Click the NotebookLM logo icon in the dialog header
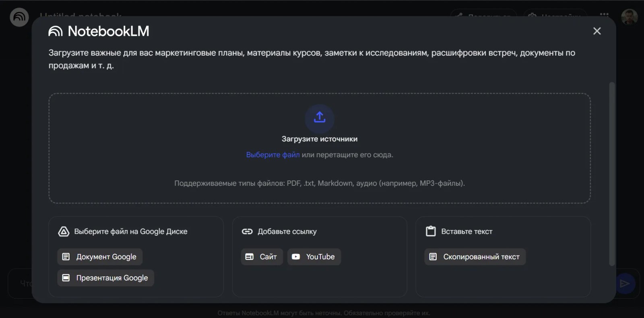The image size is (644, 318). (56, 31)
